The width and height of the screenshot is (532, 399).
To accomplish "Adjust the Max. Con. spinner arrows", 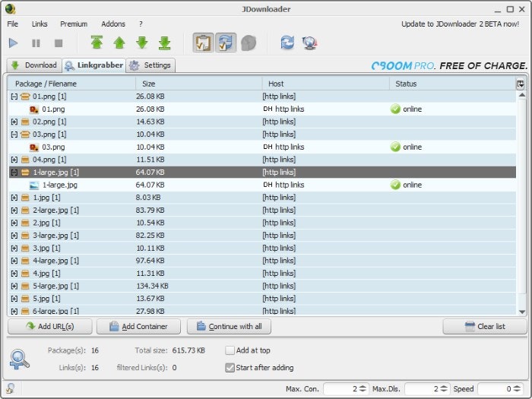I will pos(363,389).
